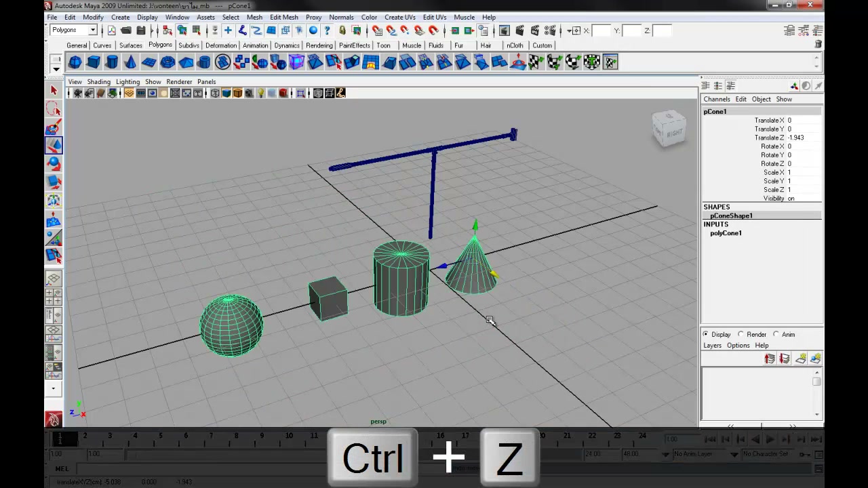868x488 pixels.
Task: Create a polygon cube from the shelf
Action: pyautogui.click(x=94, y=62)
